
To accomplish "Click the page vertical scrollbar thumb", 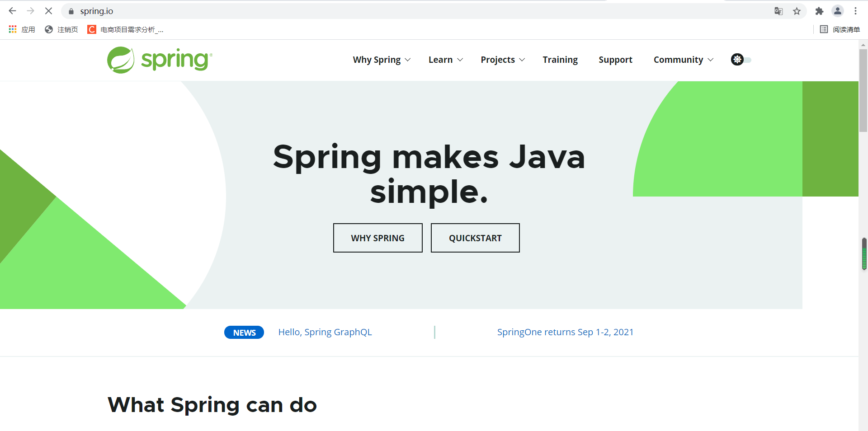I will point(863,90).
